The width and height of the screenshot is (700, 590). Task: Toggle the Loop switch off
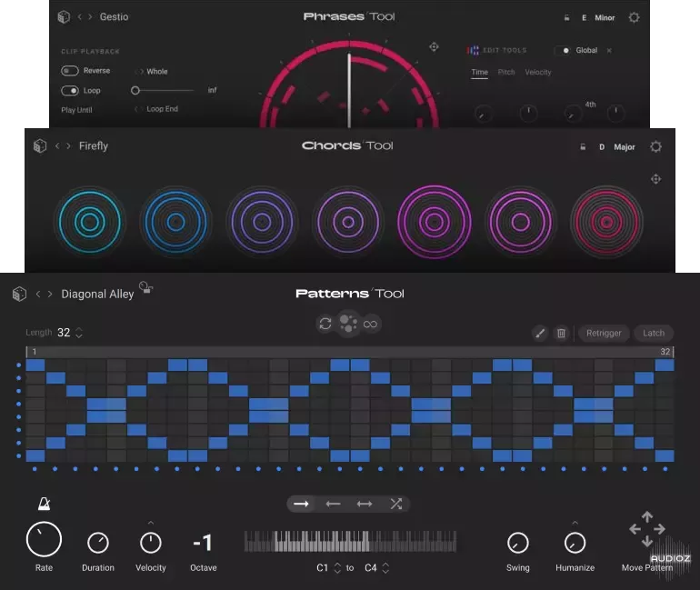[70, 91]
